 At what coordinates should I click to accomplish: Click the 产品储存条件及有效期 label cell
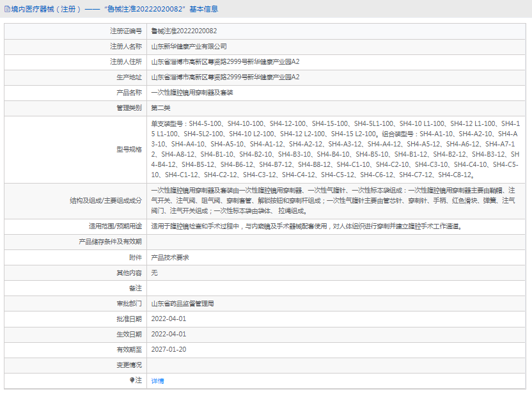click(x=75, y=242)
